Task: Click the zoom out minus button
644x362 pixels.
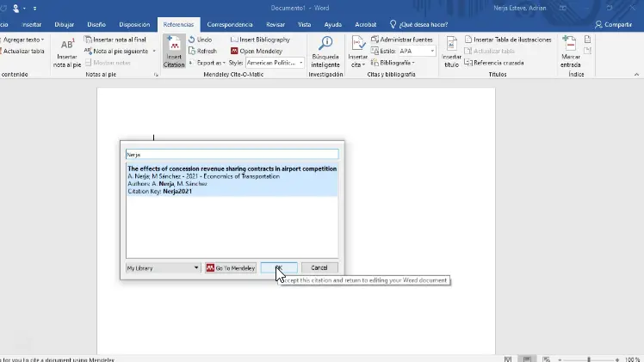Action: click(x=560, y=359)
